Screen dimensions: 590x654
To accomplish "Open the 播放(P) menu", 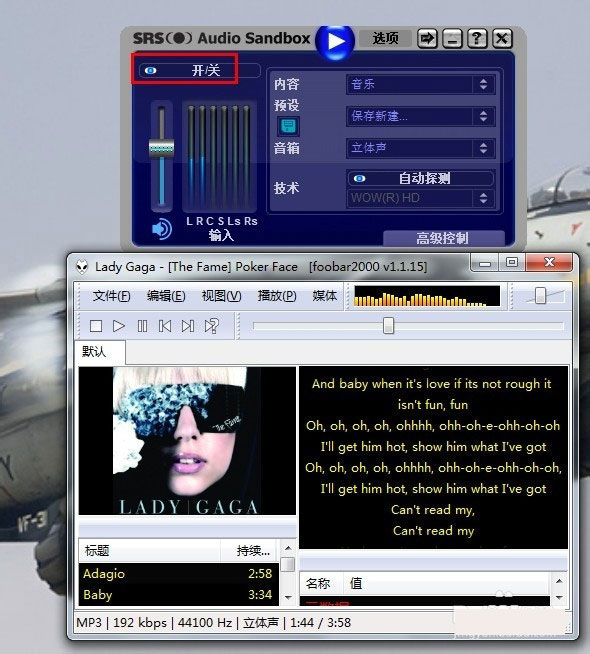I will coord(277,296).
